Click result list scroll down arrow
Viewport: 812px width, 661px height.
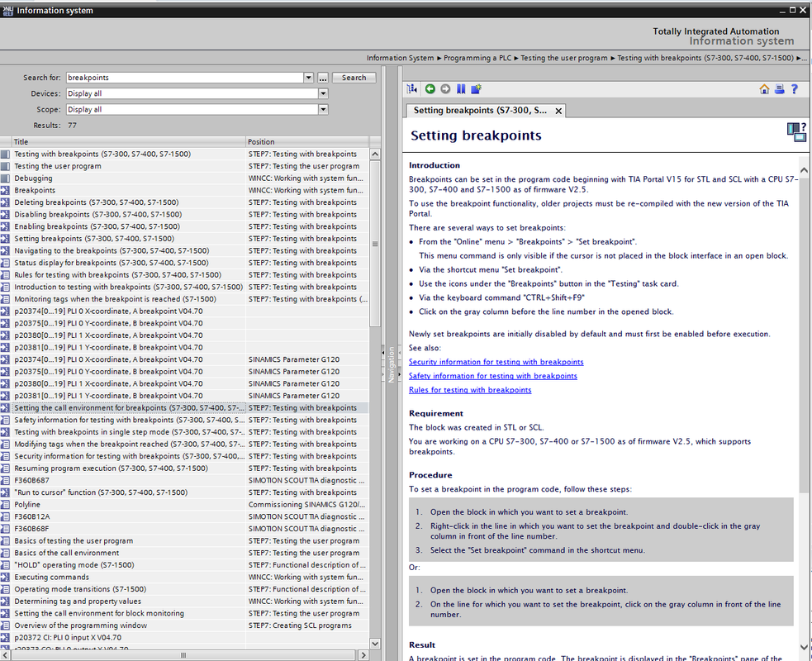click(x=375, y=644)
